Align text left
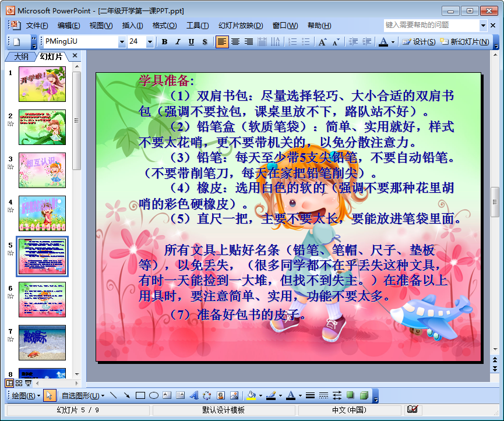 [222, 42]
